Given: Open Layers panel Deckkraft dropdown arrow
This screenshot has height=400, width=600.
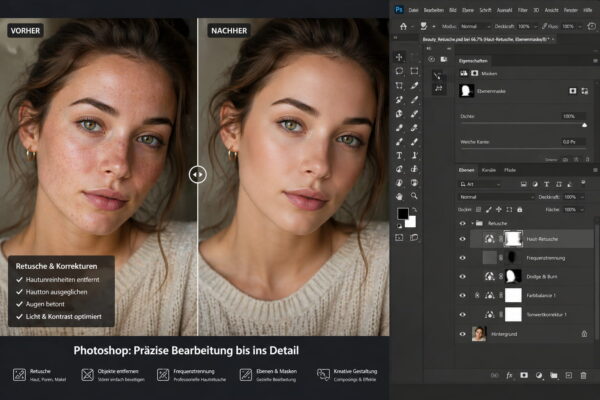Looking at the screenshot, I should tap(582, 197).
